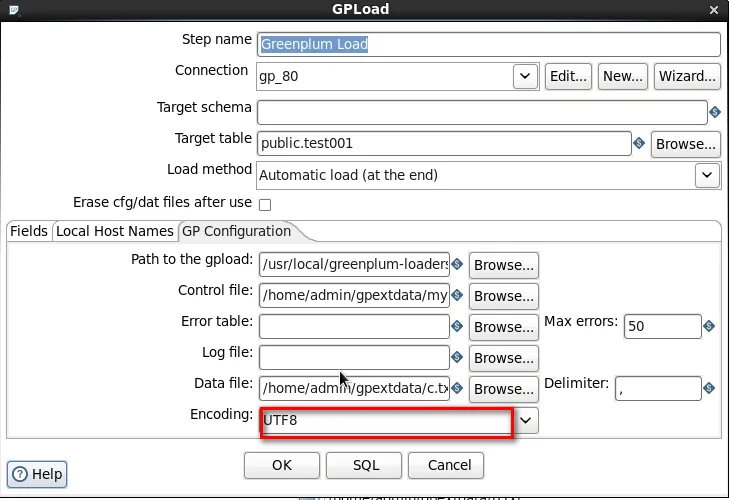Click the Cancel button
The width and height of the screenshot is (729, 500).
click(446, 465)
